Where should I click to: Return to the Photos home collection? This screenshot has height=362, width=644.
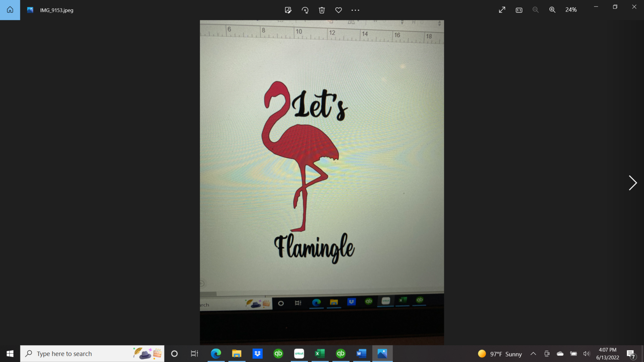(10, 10)
